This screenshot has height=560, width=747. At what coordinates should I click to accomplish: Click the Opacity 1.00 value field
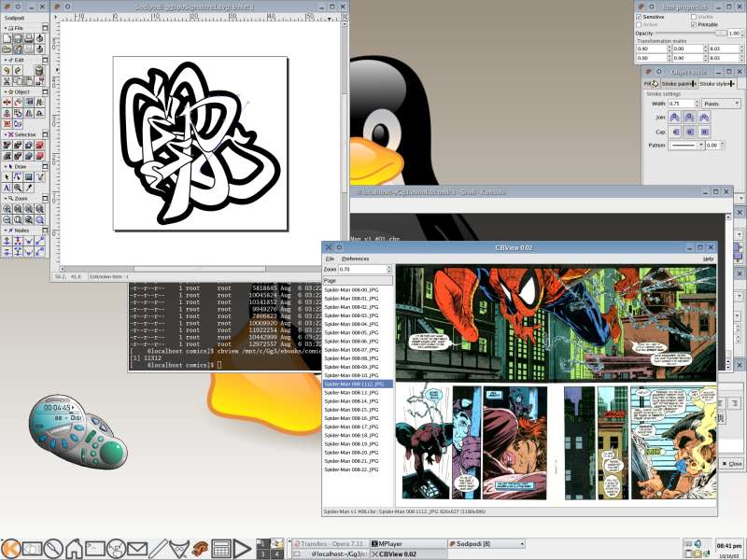pos(734,34)
